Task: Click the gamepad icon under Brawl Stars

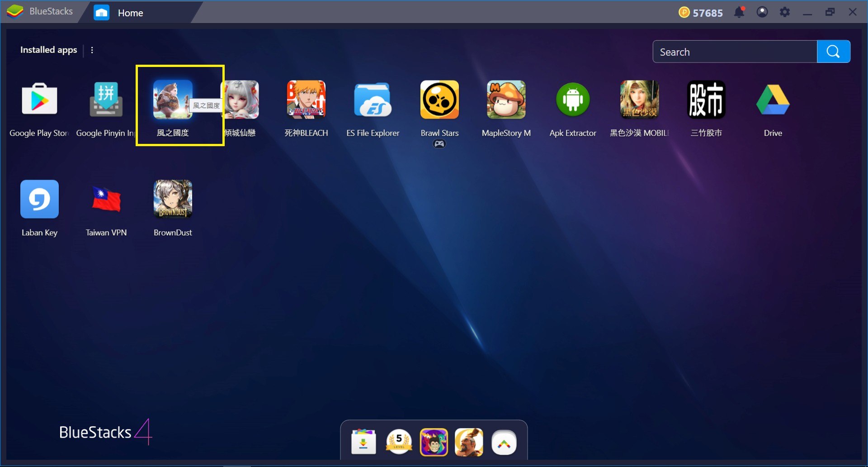Action: tap(439, 144)
